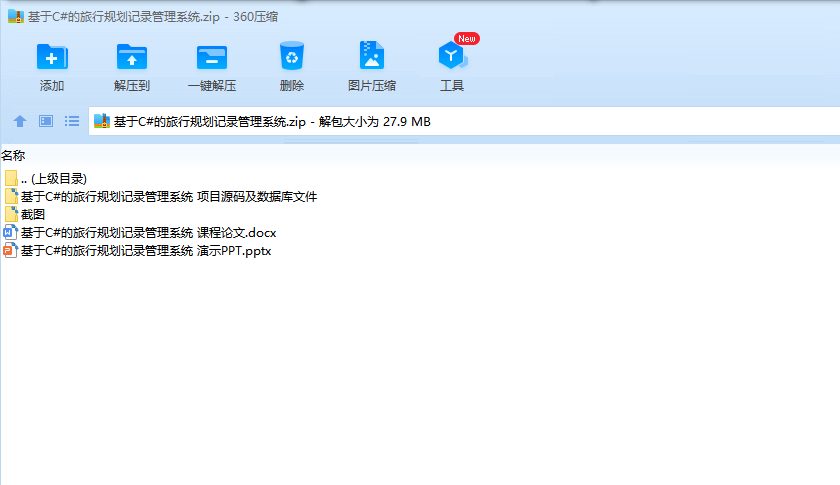Open the 图片压缩 image compression tool
The height and width of the screenshot is (485, 840).
(372, 55)
